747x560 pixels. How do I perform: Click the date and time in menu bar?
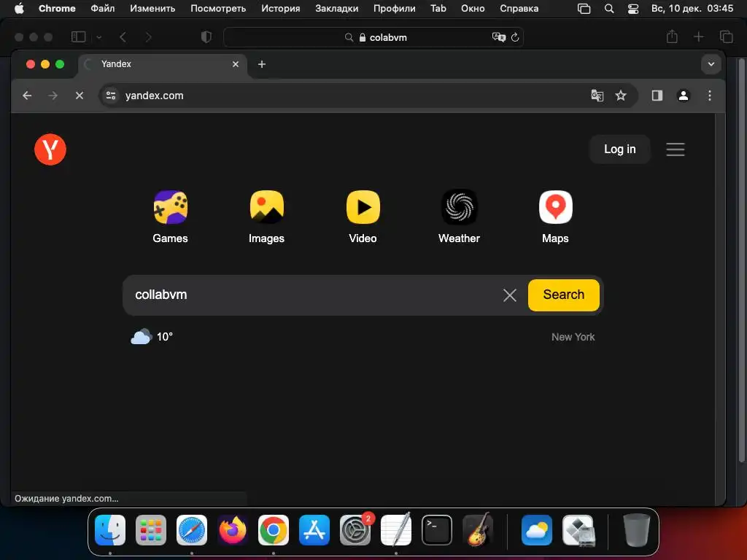pos(692,9)
